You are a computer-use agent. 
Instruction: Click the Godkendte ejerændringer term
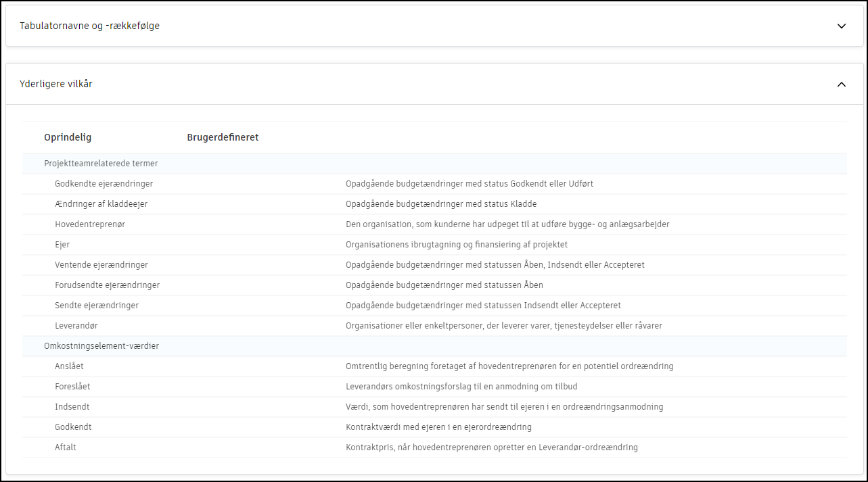104,184
